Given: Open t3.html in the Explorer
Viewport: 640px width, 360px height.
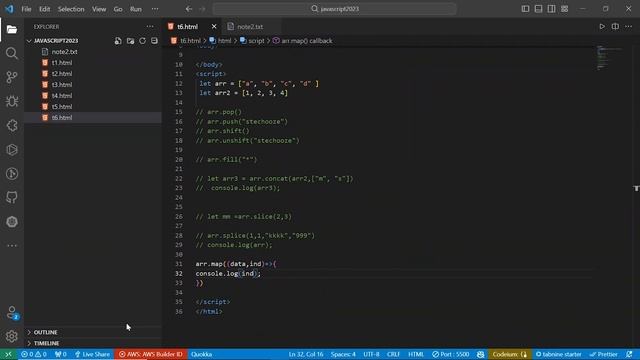Looking at the screenshot, I should (x=93, y=84).
